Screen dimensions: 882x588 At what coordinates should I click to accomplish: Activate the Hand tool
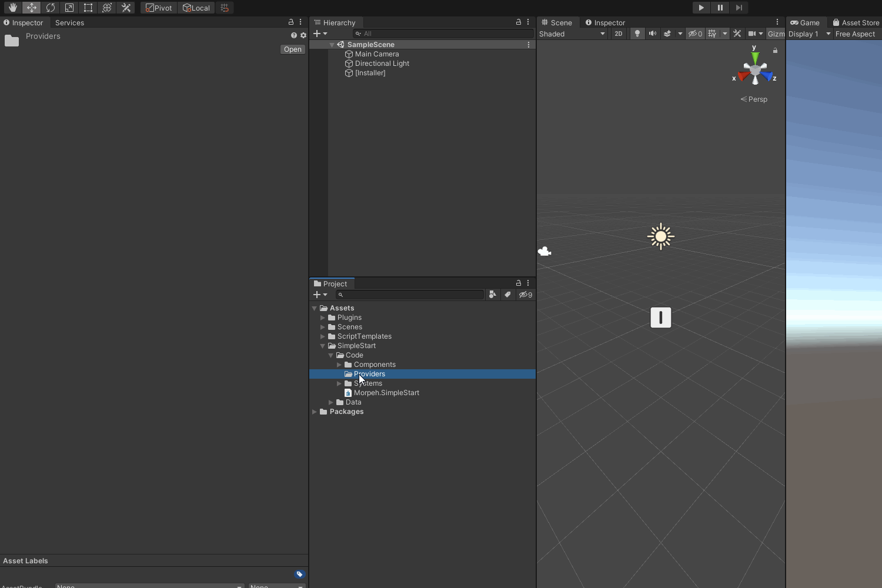(x=12, y=8)
